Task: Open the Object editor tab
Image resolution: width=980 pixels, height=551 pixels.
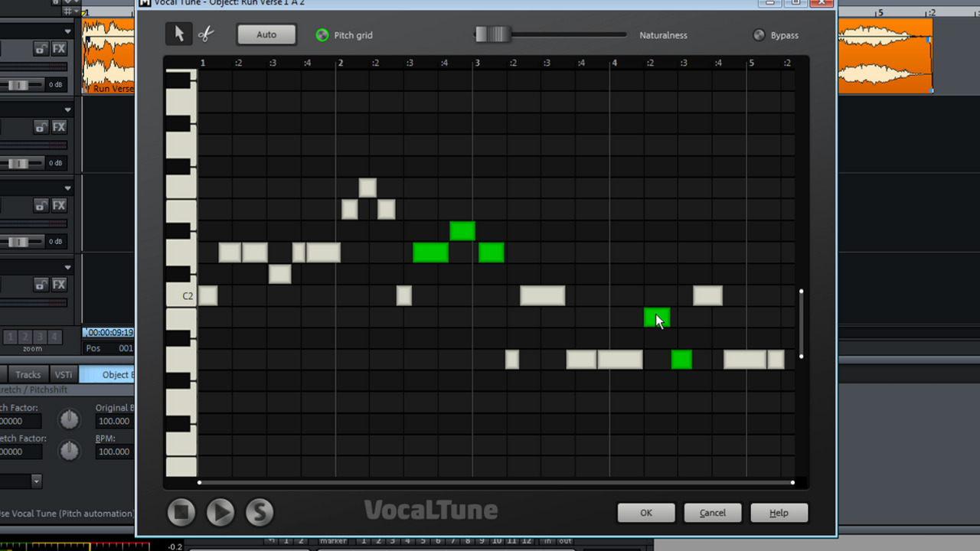Action: (107, 374)
